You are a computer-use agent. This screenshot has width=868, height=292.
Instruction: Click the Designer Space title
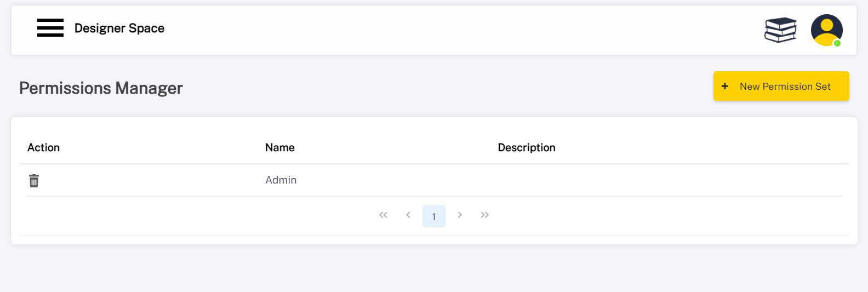click(119, 28)
